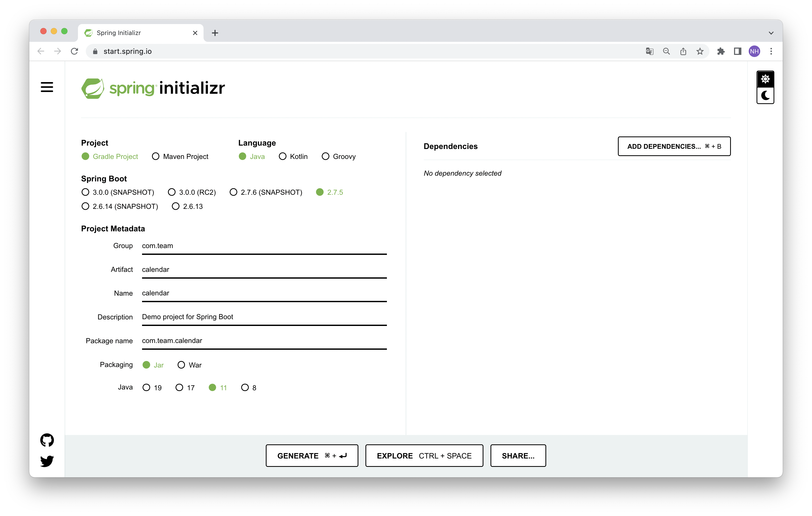Viewport: 812px width, 516px height.
Task: Select War packaging option
Action: (181, 365)
